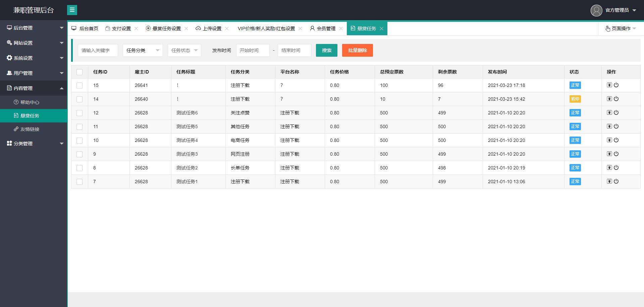This screenshot has height=307, width=644.
Task: Check the checkbox for task ID 11
Action: click(79, 127)
